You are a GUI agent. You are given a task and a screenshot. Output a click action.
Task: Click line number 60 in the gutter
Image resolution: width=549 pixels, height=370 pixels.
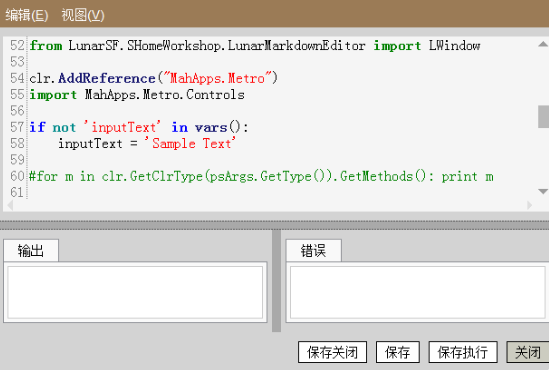pyautogui.click(x=17, y=176)
